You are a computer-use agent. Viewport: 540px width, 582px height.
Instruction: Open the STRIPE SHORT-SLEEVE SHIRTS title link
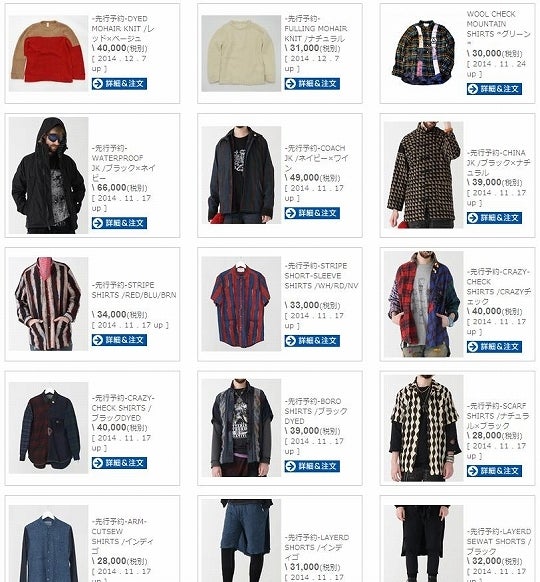321,276
